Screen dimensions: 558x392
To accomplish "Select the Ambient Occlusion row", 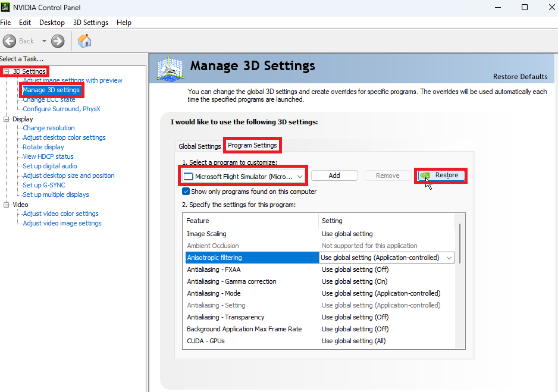I will (x=319, y=246).
